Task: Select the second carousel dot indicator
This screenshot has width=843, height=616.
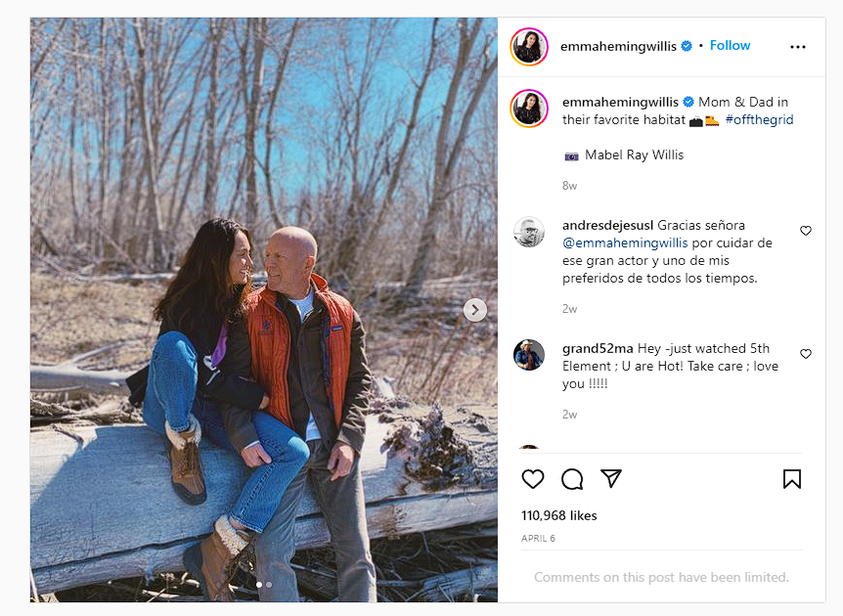Action: click(269, 585)
